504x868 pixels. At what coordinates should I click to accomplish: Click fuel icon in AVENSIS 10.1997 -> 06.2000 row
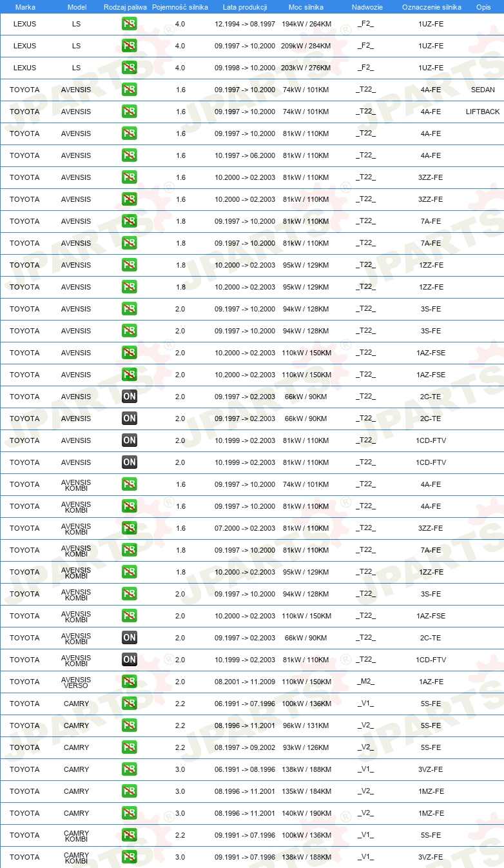tap(129, 155)
